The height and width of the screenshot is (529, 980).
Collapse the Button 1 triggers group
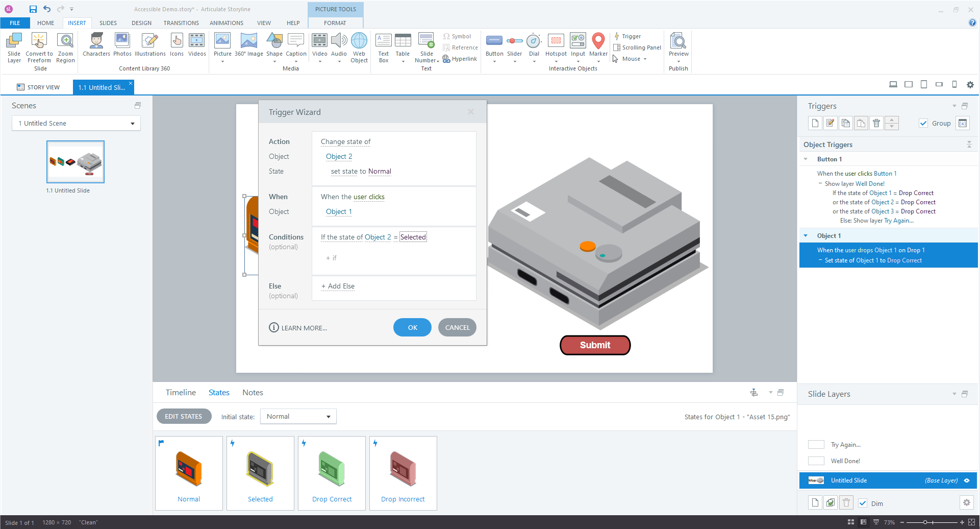click(806, 159)
